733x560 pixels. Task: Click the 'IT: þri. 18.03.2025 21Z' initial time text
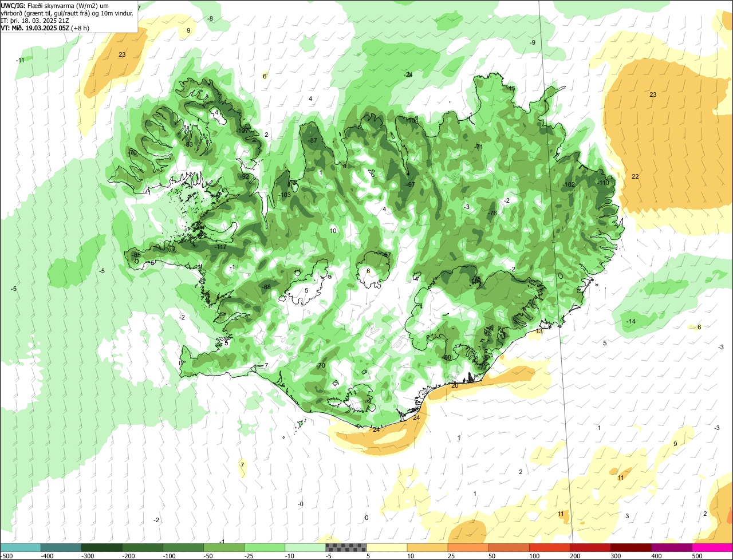[x=36, y=21]
